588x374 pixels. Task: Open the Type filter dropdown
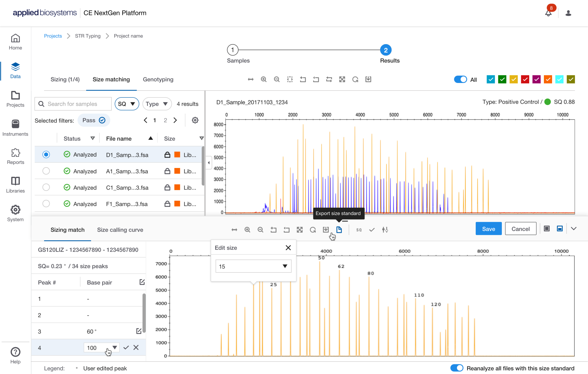[x=157, y=104]
